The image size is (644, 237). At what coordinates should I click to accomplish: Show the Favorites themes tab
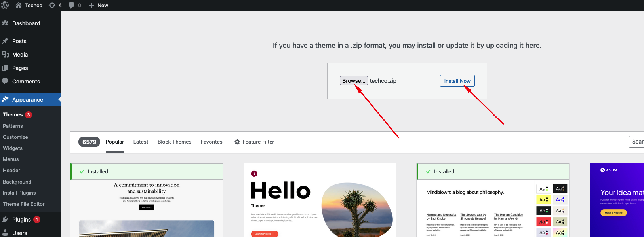[211, 142]
